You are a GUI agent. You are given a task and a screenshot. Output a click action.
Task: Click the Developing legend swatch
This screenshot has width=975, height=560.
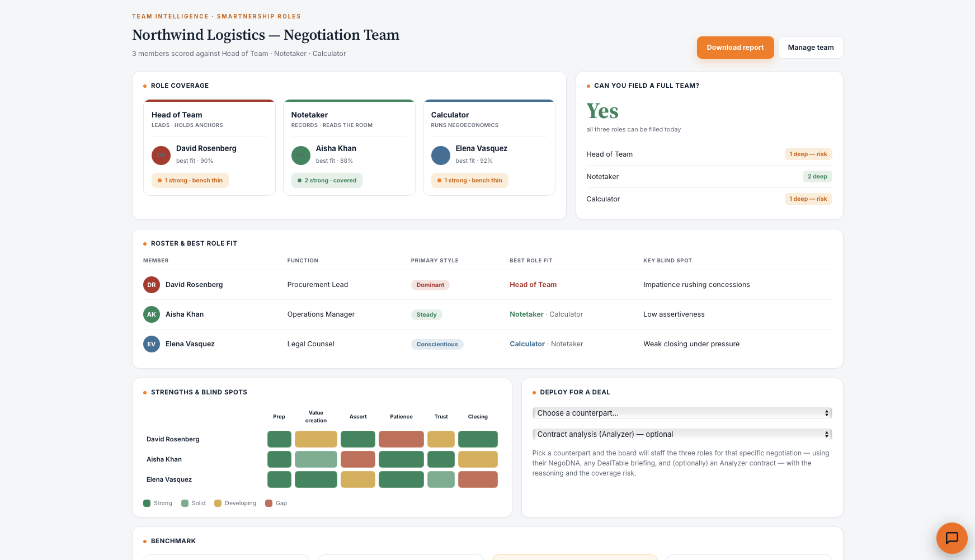click(218, 503)
